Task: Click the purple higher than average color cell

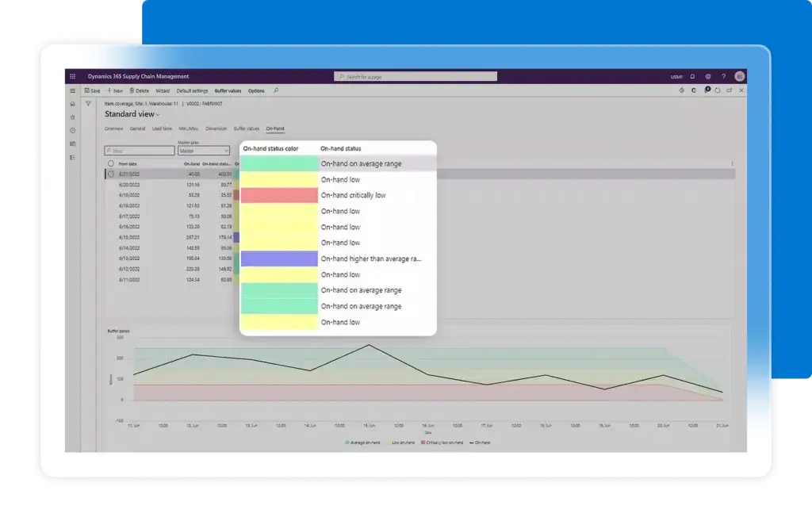Action: pos(279,259)
